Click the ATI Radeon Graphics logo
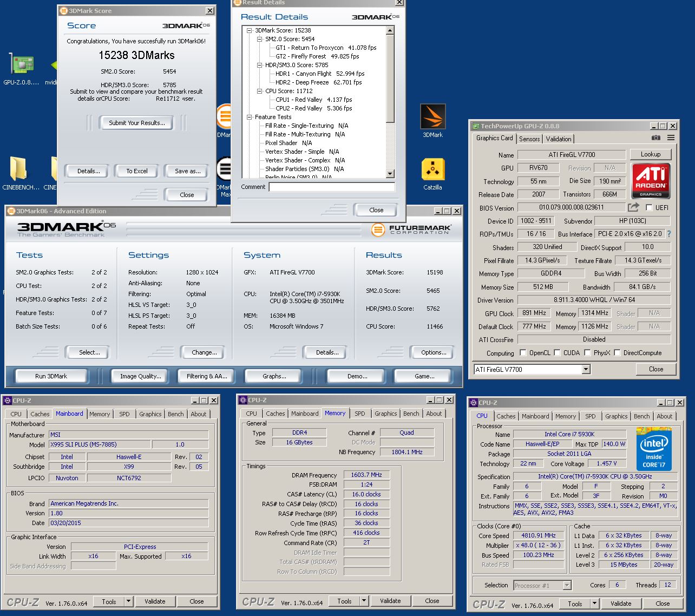Image resolution: width=695 pixels, height=616 pixels. click(x=651, y=181)
